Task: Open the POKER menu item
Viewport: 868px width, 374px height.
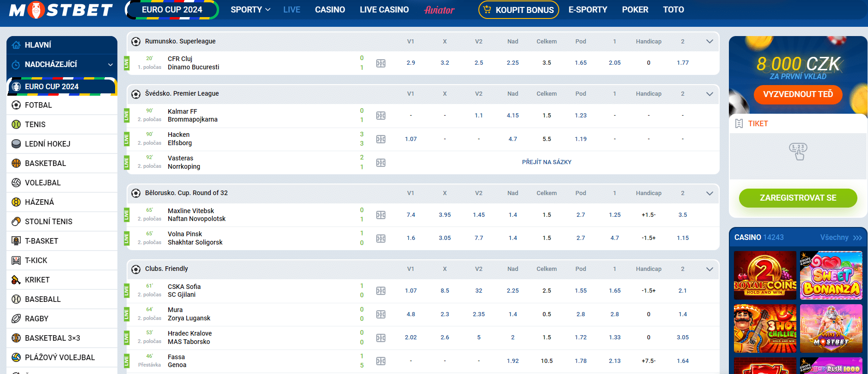Action: tap(635, 10)
